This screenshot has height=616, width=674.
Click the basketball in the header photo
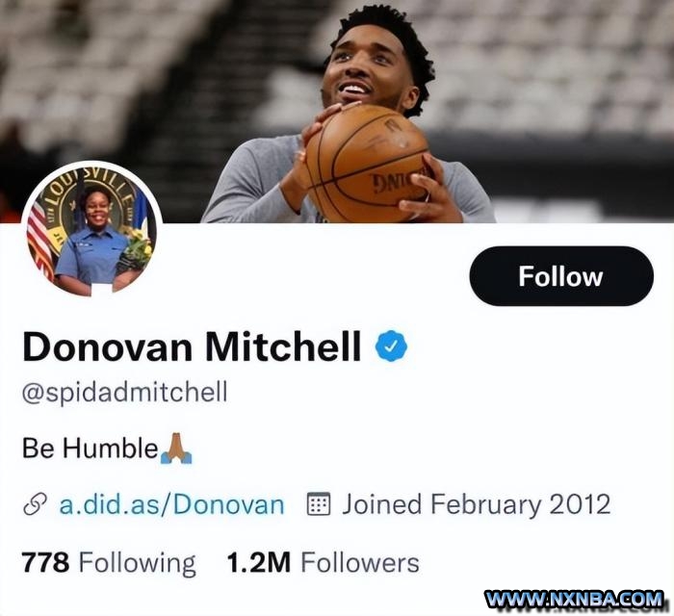pyautogui.click(x=369, y=164)
